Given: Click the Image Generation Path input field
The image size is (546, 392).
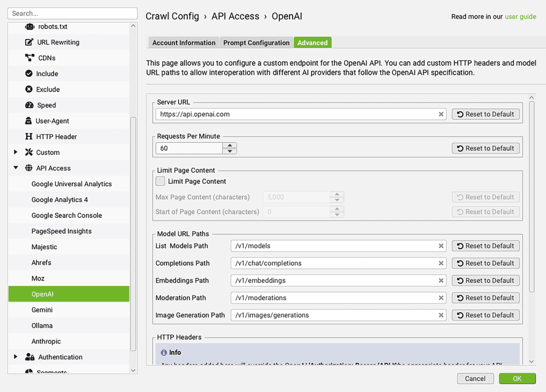Looking at the screenshot, I should (334, 315).
